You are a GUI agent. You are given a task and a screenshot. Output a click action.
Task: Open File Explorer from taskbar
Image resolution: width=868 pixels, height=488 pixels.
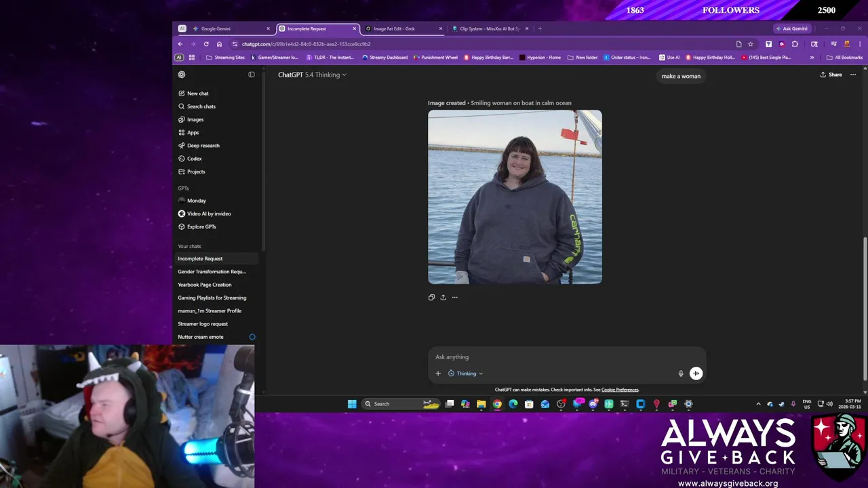point(481,404)
